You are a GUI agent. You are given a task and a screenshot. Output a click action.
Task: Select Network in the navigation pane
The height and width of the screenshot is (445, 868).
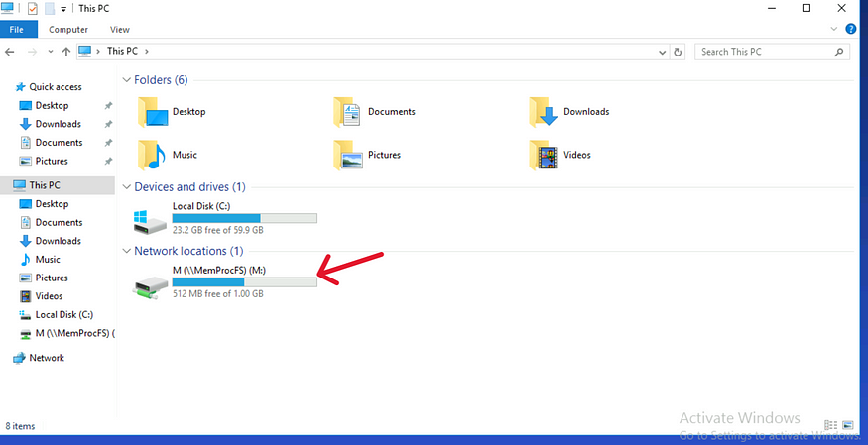click(x=47, y=358)
